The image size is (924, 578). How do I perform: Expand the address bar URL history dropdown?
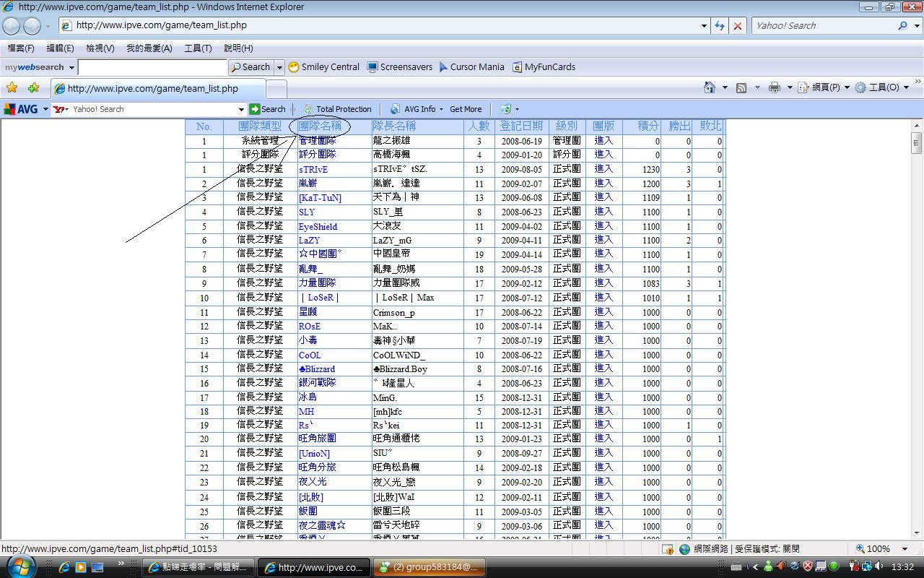[704, 25]
